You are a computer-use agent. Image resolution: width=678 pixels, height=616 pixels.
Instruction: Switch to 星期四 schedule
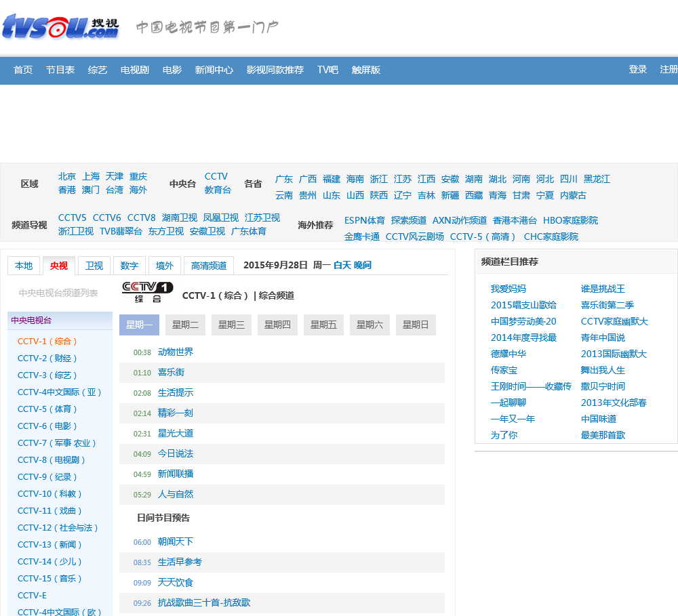coord(277,325)
